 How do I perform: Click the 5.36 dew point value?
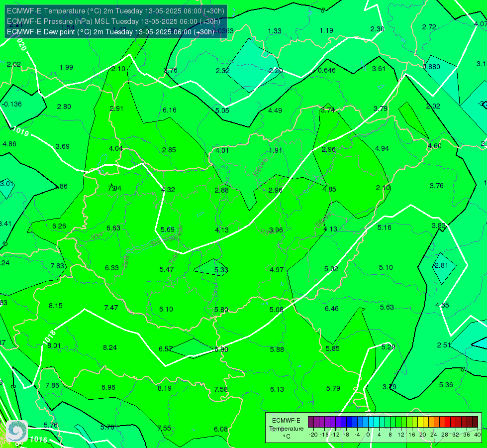pyautogui.click(x=446, y=385)
